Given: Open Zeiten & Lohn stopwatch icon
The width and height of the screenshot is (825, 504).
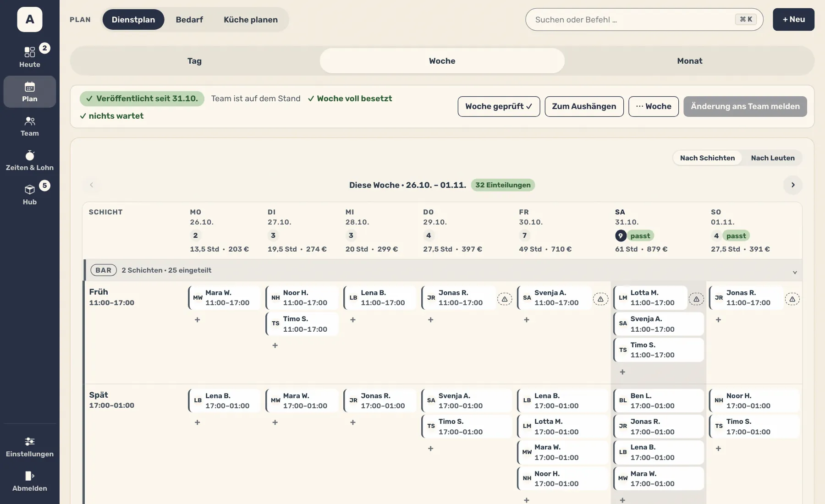Looking at the screenshot, I should click(x=29, y=155).
